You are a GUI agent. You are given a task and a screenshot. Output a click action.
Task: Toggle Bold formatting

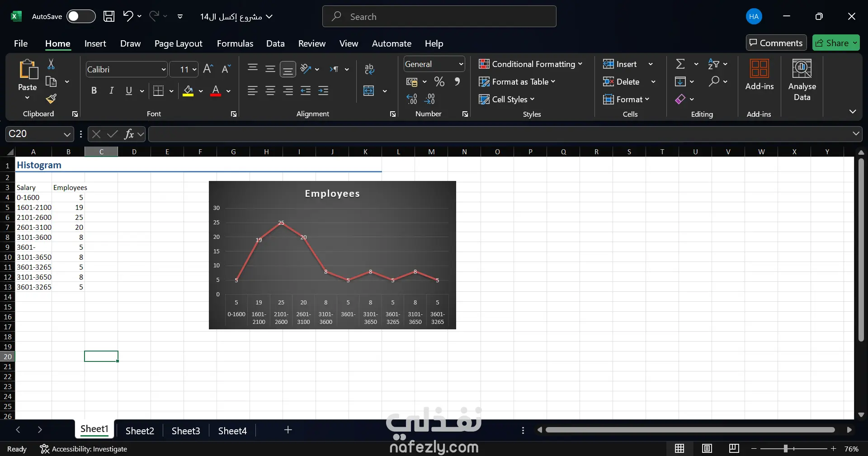pyautogui.click(x=94, y=91)
